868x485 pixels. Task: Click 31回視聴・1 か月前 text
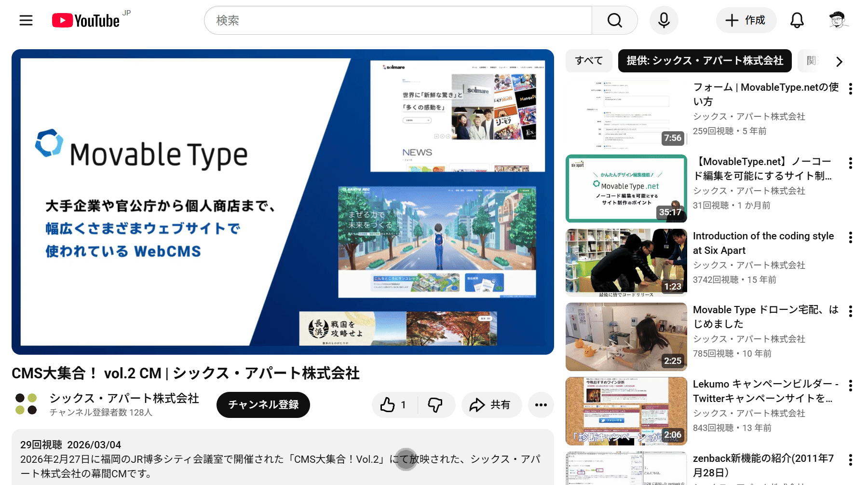[x=732, y=205]
